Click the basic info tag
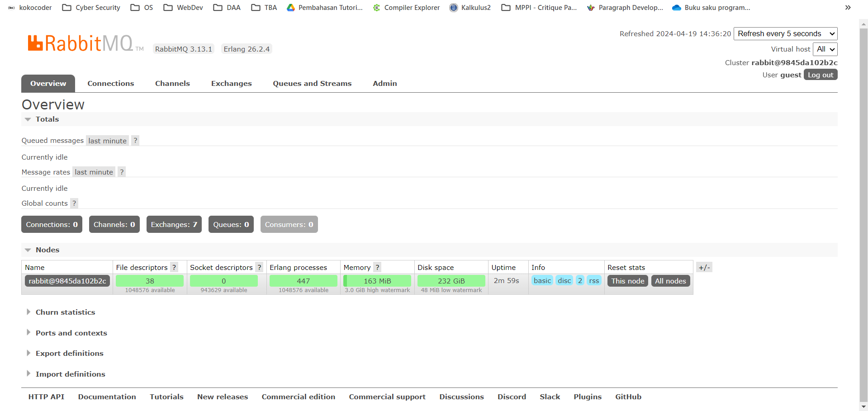This screenshot has width=868, height=411. click(x=542, y=280)
